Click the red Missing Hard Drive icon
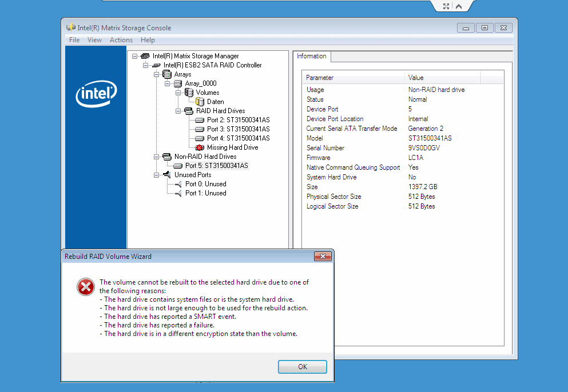Viewport: 568px width, 392px height. 200,147
